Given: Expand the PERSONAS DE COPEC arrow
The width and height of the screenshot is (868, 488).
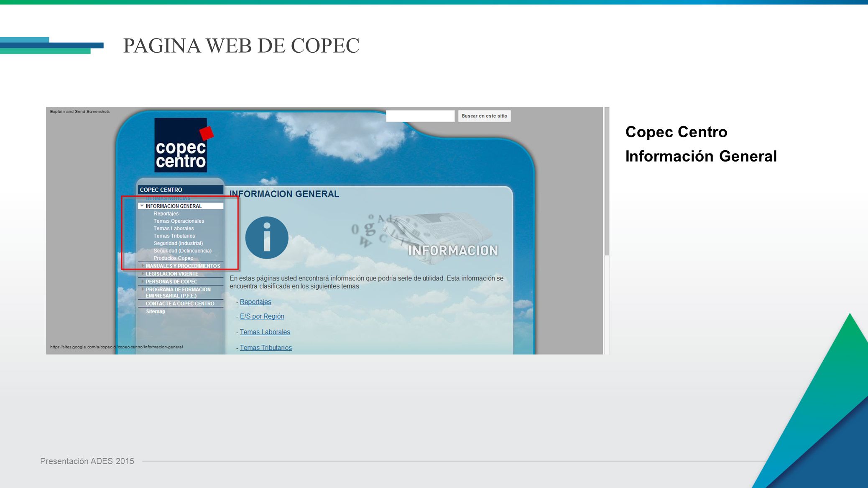Looking at the screenshot, I should [143, 282].
